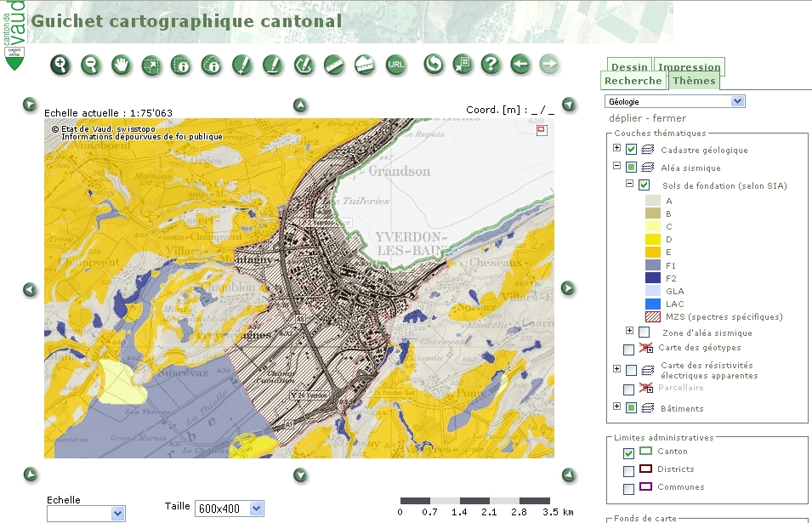Select the zoom in magnifier tool
This screenshot has width=812, height=523.
pyautogui.click(x=60, y=65)
